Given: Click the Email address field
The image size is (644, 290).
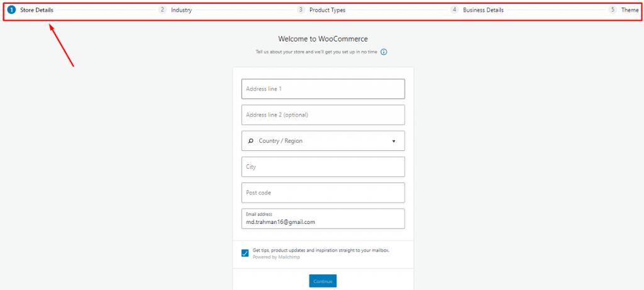Looking at the screenshot, I should (x=323, y=218).
